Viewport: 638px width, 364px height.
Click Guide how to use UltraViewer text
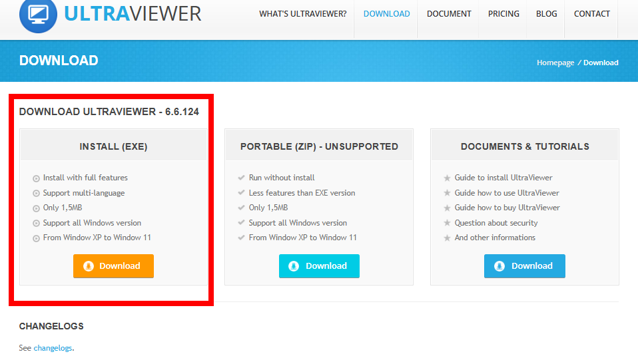click(507, 193)
